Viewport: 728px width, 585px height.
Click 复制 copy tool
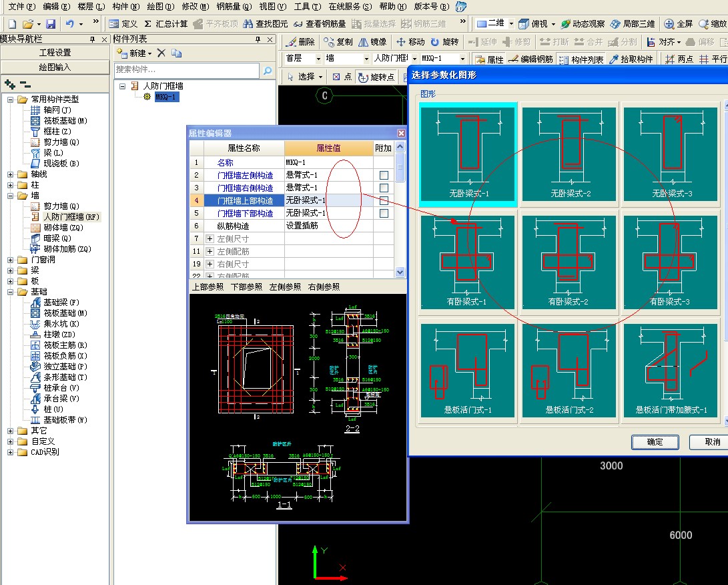(x=338, y=42)
